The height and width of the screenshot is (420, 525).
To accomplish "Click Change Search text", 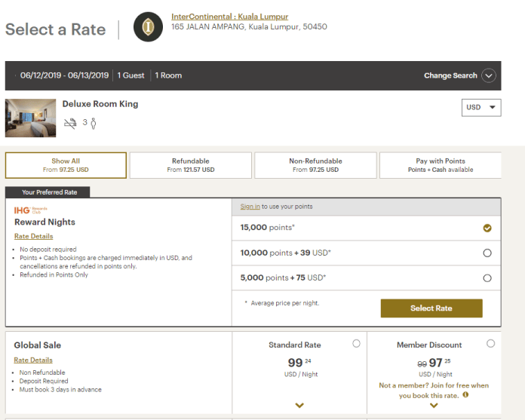I will tap(450, 75).
